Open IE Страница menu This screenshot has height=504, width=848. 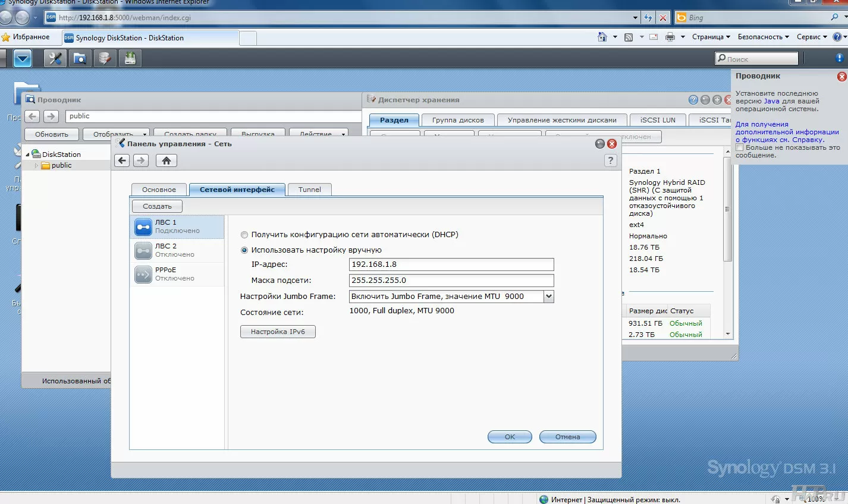click(711, 37)
